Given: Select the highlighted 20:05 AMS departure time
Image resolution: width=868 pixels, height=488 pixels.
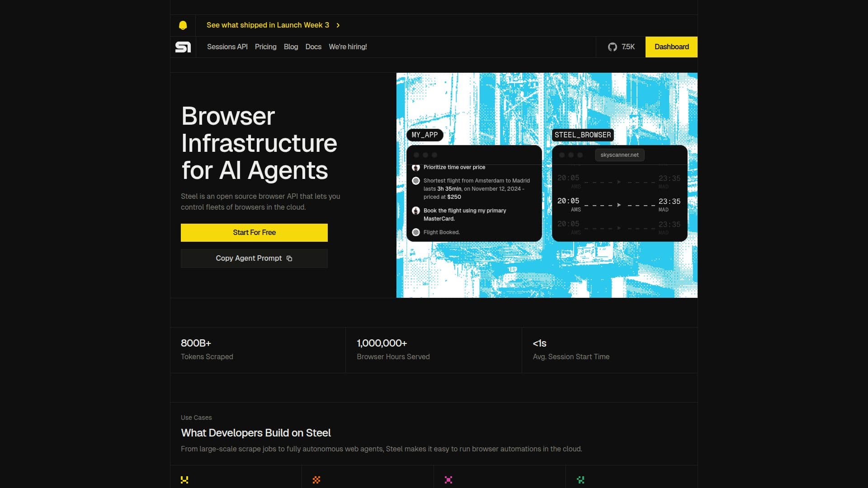Looking at the screenshot, I should tap(569, 204).
